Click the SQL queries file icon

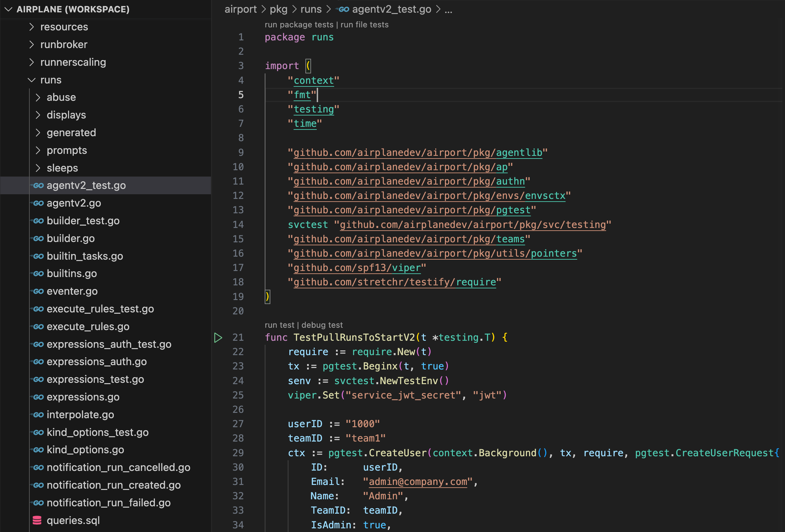[x=38, y=521]
